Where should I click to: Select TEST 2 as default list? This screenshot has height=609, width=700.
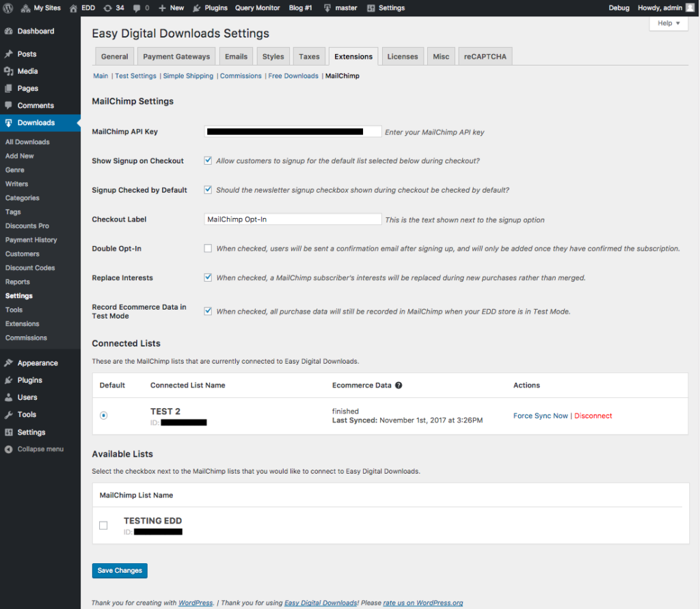point(104,416)
